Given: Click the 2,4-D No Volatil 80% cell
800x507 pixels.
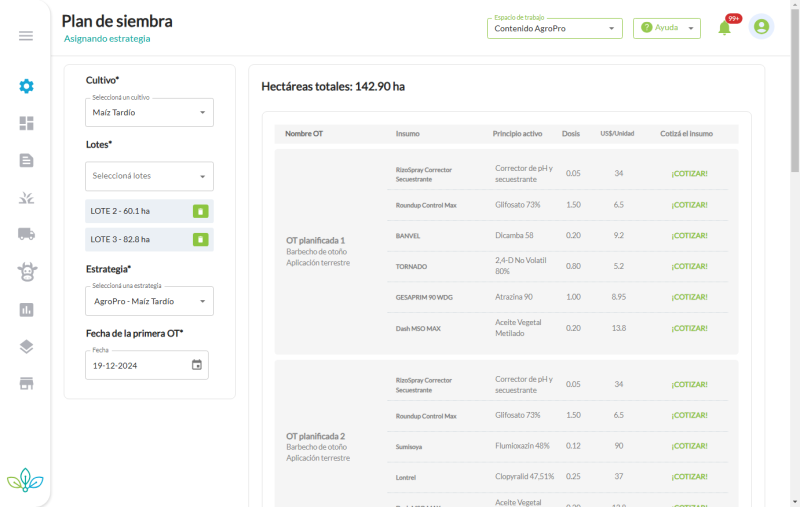Looking at the screenshot, I should pos(520,266).
